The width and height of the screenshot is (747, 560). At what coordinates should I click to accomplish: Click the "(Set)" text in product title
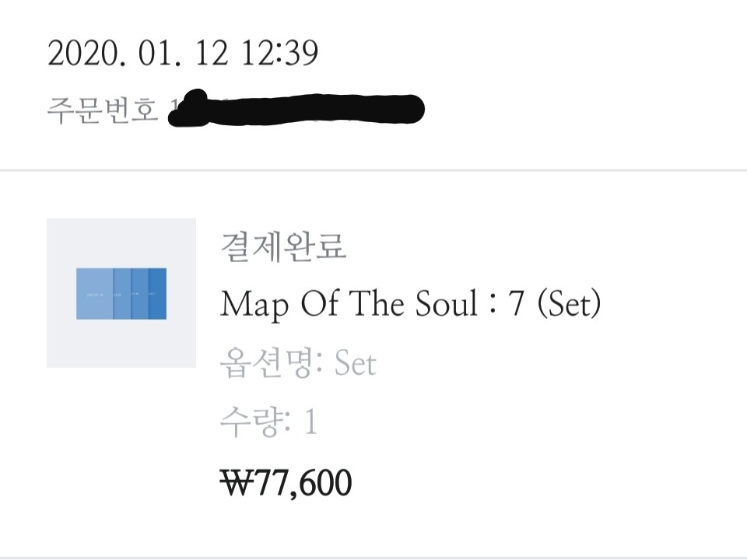[567, 304]
